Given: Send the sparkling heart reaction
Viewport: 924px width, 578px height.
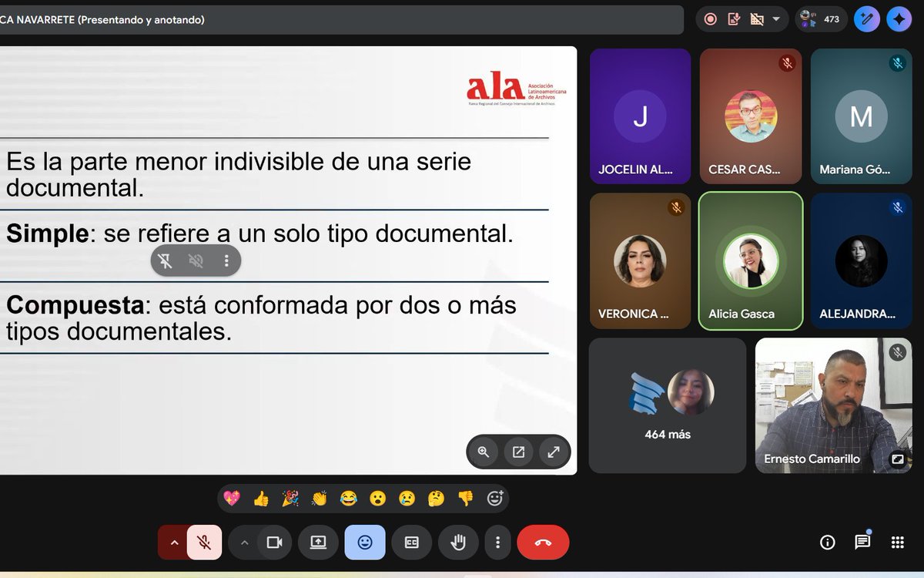Looking at the screenshot, I should point(232,499).
